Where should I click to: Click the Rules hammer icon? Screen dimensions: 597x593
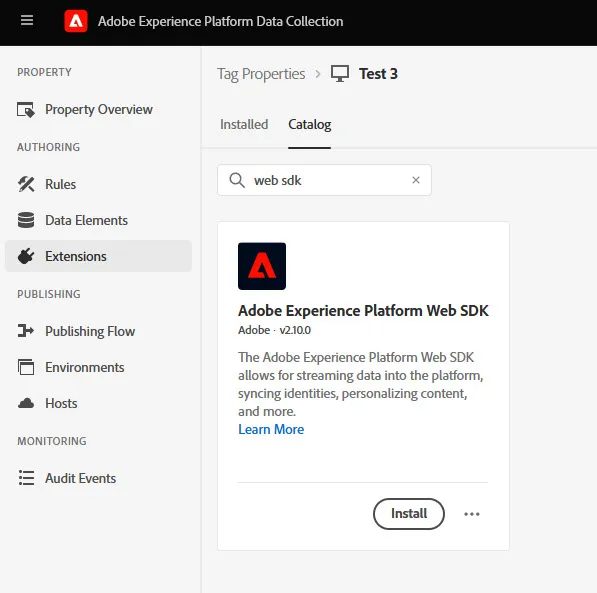(26, 184)
